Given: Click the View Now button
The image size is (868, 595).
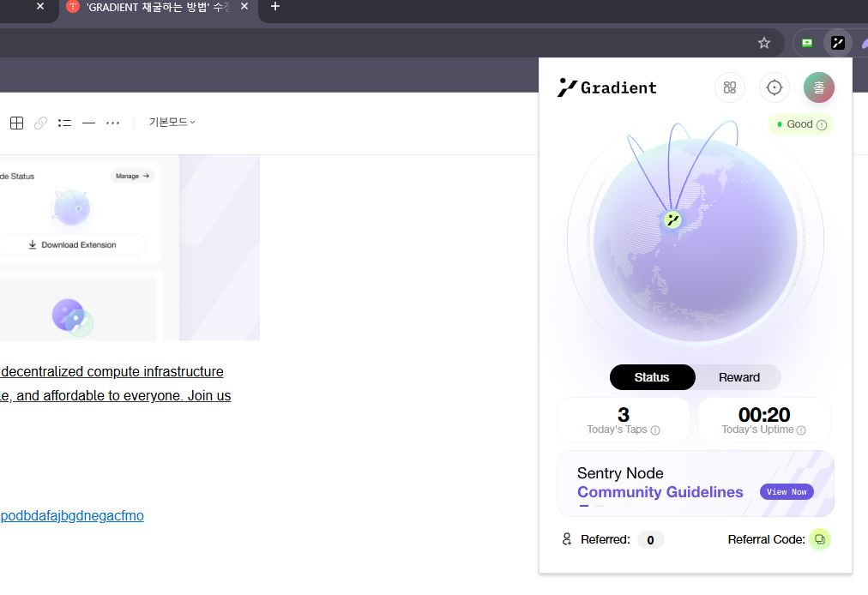Looking at the screenshot, I should coord(787,491).
